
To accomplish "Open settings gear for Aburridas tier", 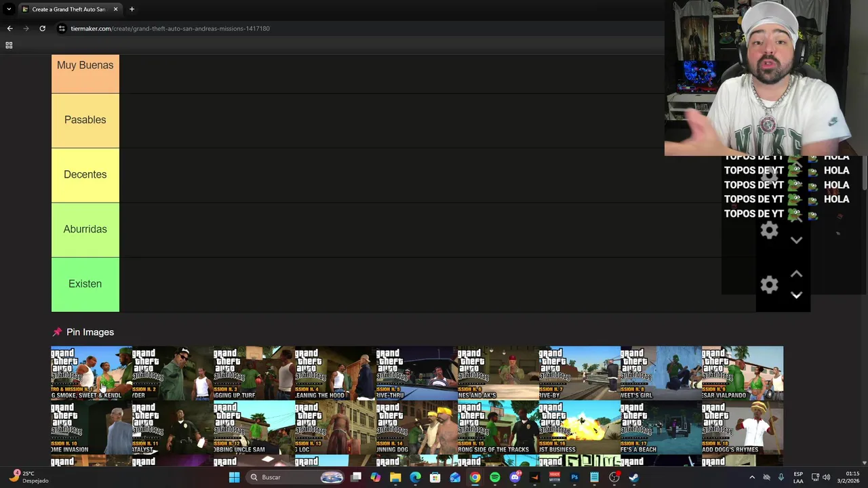I will coord(769,230).
